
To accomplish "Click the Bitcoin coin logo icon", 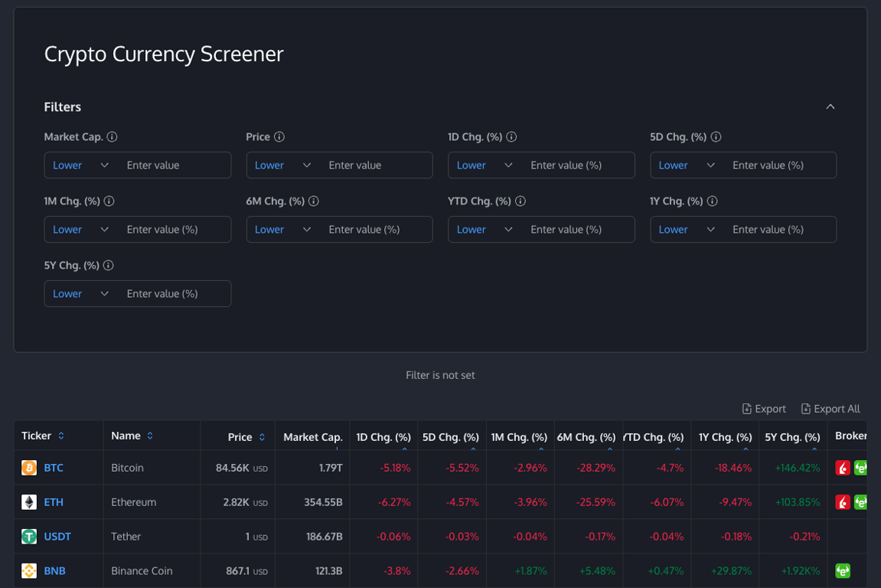I will (x=29, y=468).
